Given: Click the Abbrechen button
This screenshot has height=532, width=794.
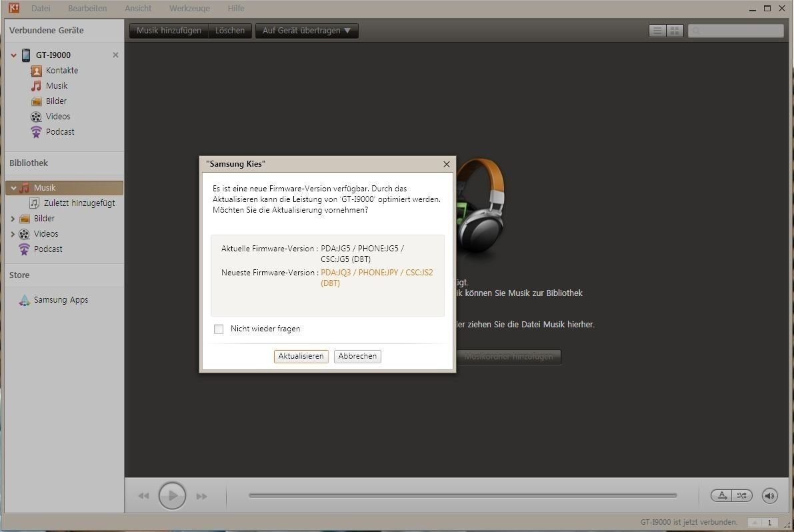Looking at the screenshot, I should pos(357,356).
